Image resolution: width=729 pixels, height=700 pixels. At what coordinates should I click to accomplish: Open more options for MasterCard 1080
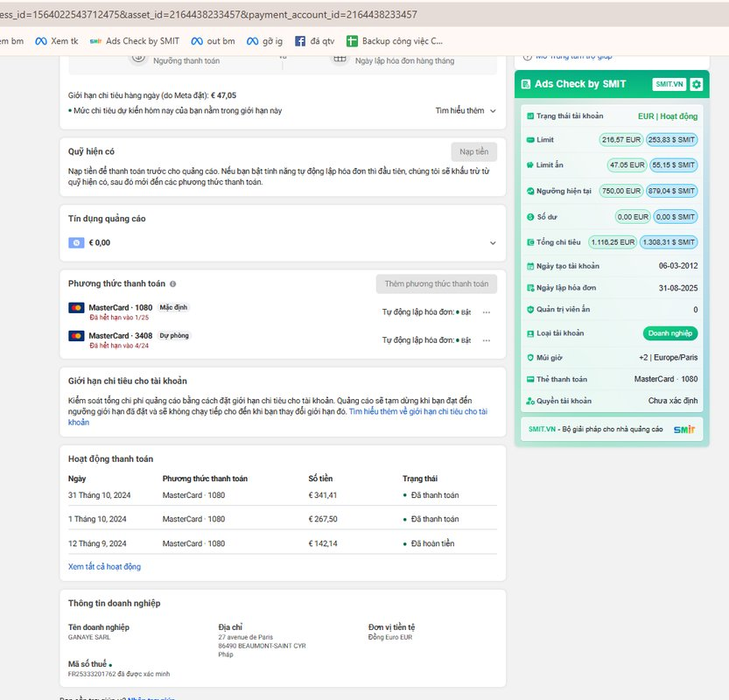click(x=487, y=312)
